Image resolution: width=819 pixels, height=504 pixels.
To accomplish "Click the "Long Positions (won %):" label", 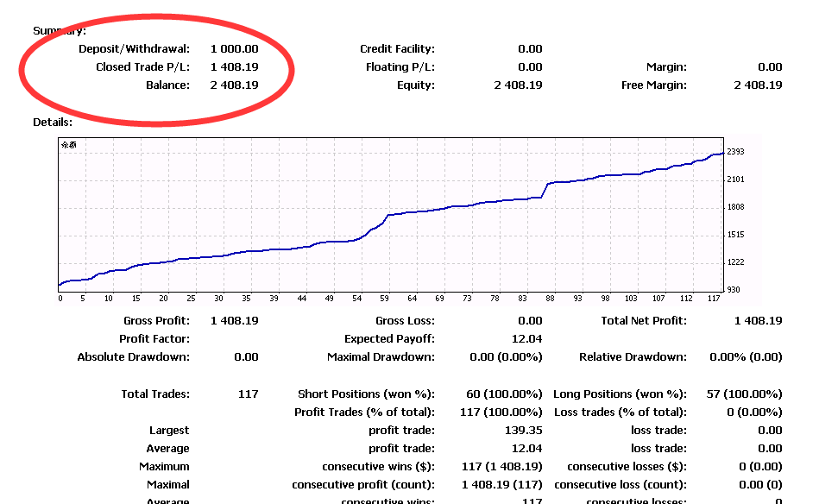I will (620, 394).
